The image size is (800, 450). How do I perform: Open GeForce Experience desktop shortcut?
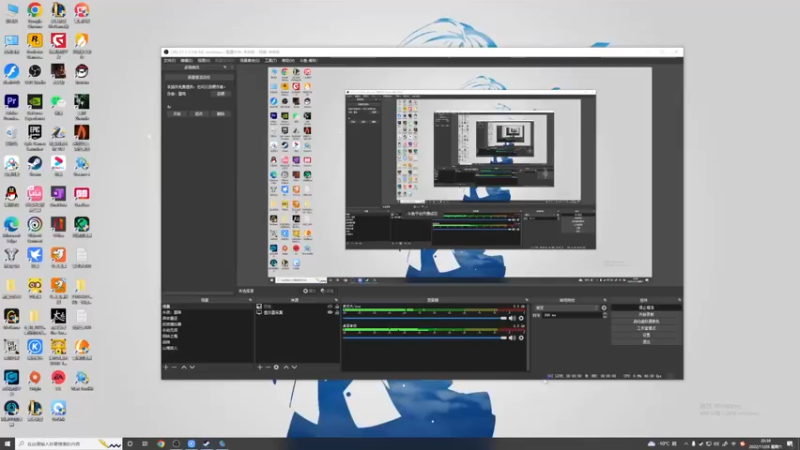35,107
